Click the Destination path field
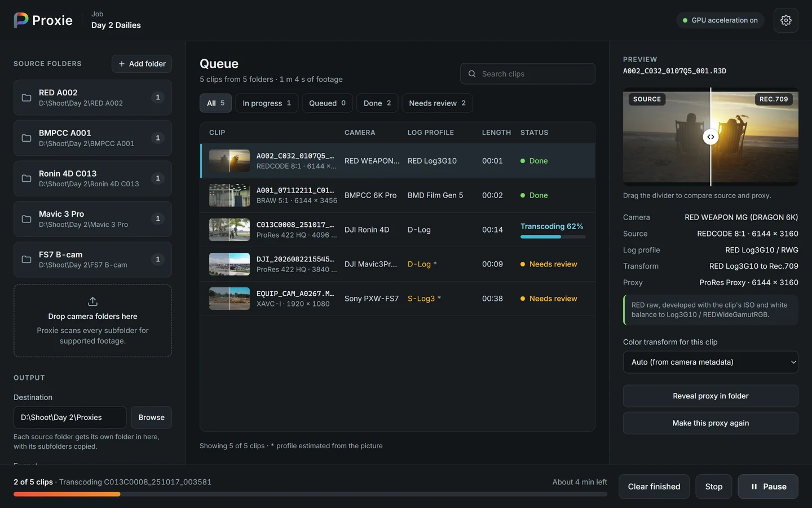The height and width of the screenshot is (508, 812). 70,418
